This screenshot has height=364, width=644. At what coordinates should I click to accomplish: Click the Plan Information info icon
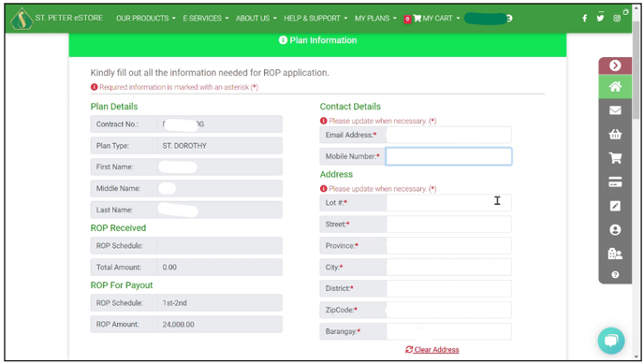pos(283,40)
